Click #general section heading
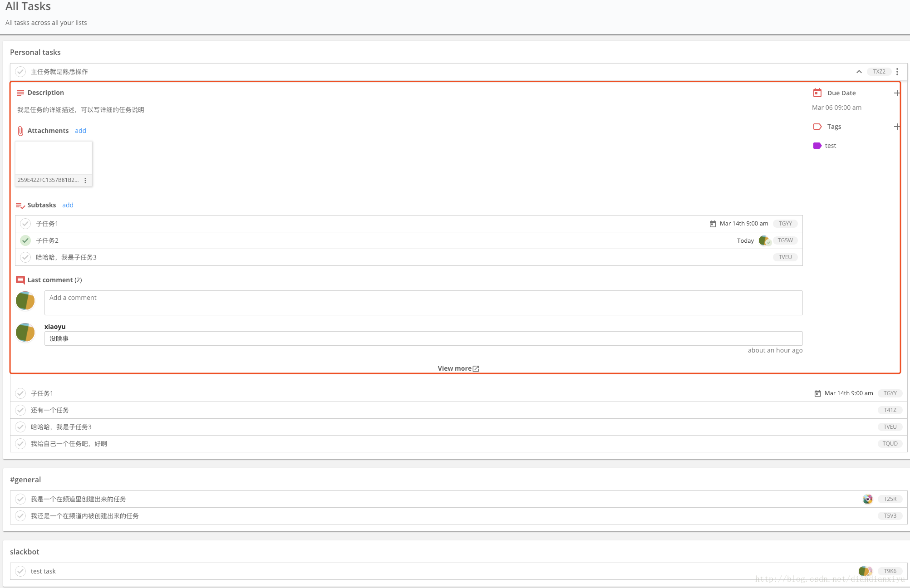 point(25,480)
